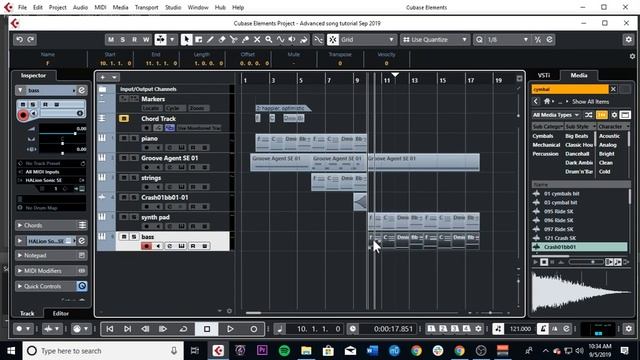Click the Windows Start button
640x360 pixels.
tap(11, 351)
